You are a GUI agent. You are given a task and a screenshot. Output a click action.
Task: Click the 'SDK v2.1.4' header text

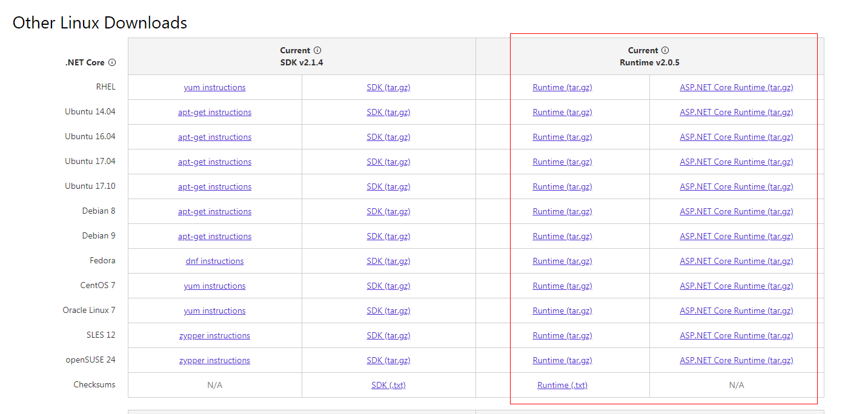tap(302, 62)
